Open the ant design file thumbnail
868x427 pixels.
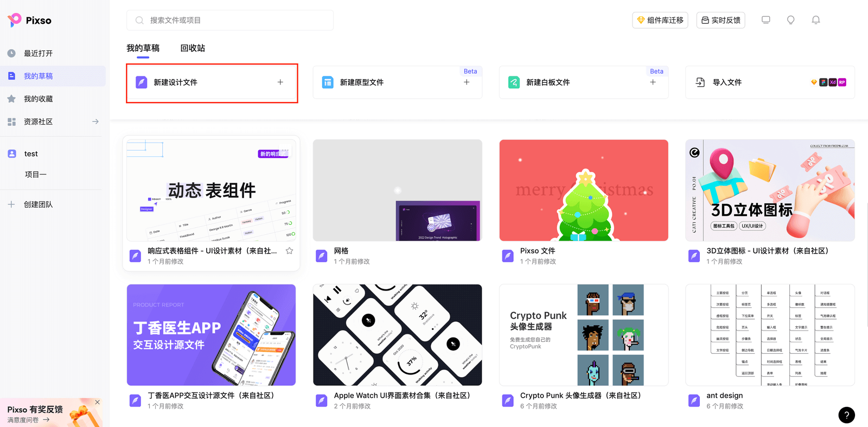(x=770, y=335)
